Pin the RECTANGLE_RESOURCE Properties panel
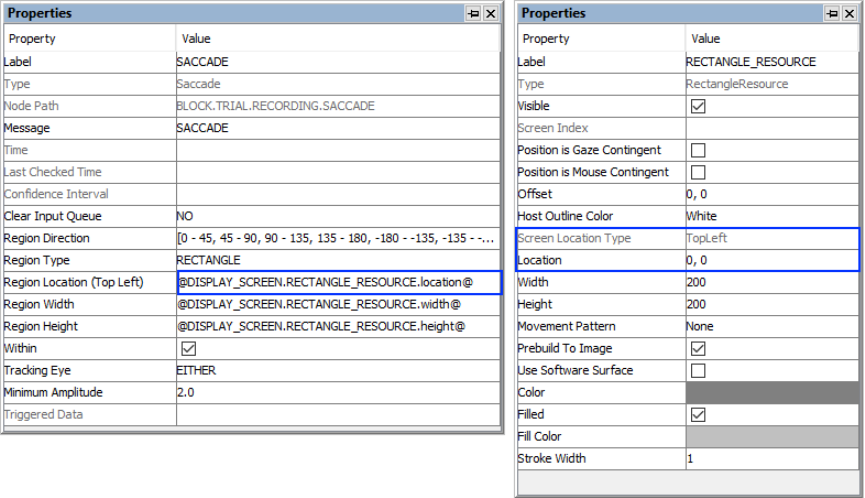Screen dimensions: 865x498 pos(832,13)
